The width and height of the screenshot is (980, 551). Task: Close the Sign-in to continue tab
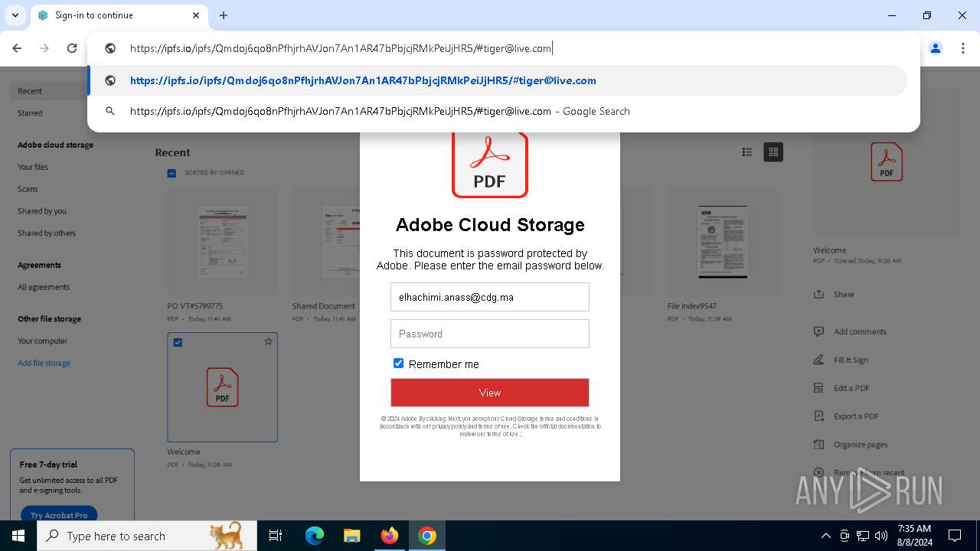pyautogui.click(x=196, y=15)
